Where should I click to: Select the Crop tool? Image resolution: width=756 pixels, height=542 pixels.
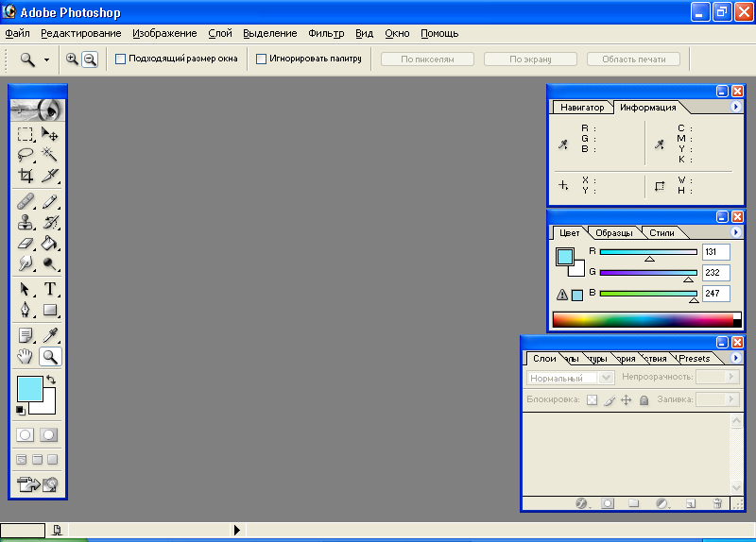coord(26,176)
